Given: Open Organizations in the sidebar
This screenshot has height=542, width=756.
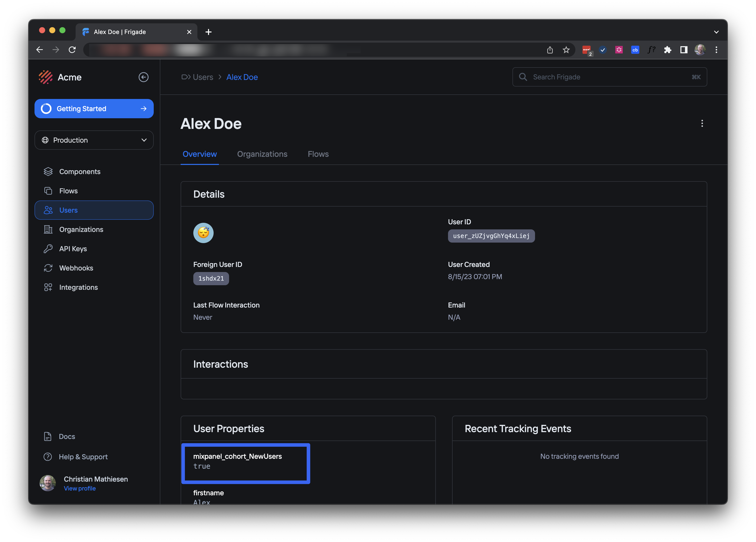Looking at the screenshot, I should click(x=81, y=229).
